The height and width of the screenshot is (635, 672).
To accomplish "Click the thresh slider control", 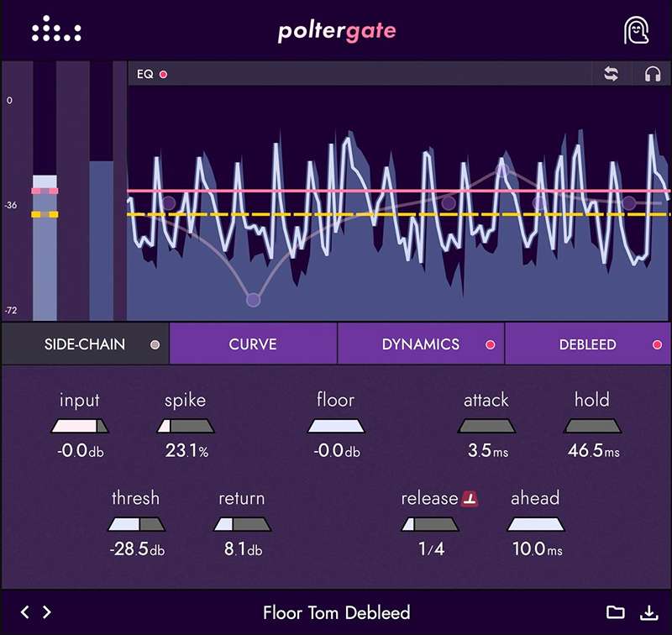I will [x=135, y=524].
